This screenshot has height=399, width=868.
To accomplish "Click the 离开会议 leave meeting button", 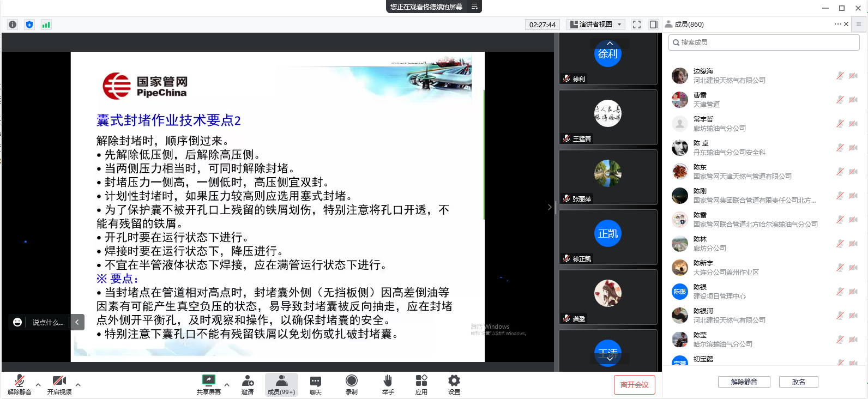I will [634, 385].
